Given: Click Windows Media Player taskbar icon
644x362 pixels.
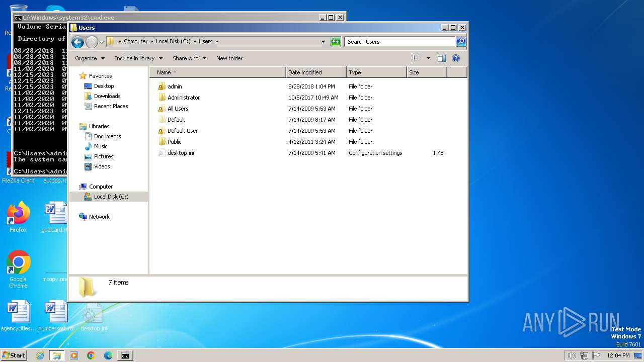Looking at the screenshot, I should (x=74, y=355).
